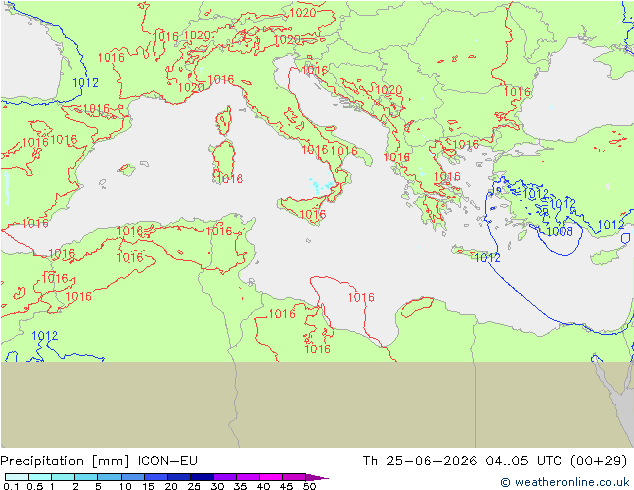Click the legend swatch between 1 and 2
634x490 pixels.
(63, 477)
